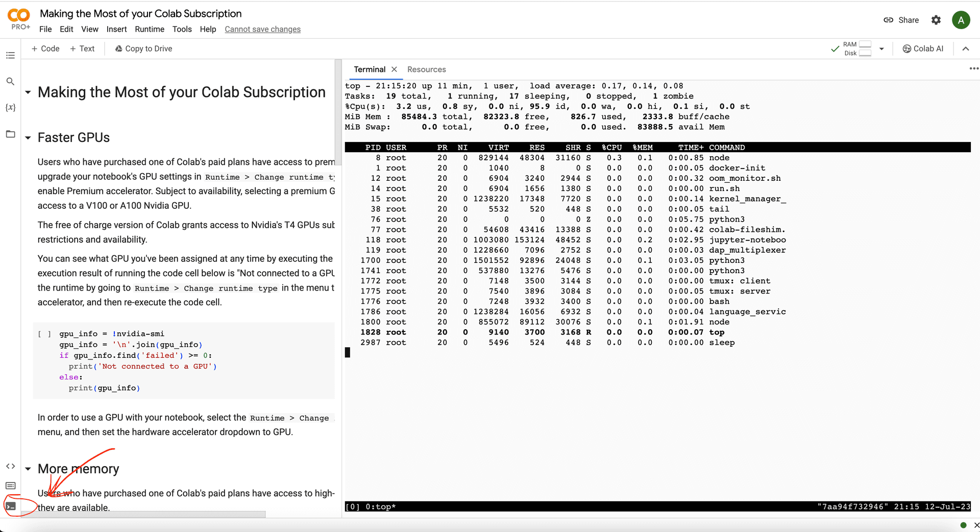Click the user account avatar
This screenshot has width=980, height=532.
tap(961, 20)
